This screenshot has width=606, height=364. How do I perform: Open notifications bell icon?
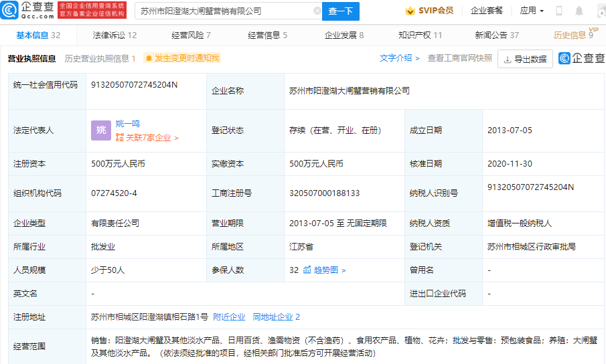tap(579, 11)
